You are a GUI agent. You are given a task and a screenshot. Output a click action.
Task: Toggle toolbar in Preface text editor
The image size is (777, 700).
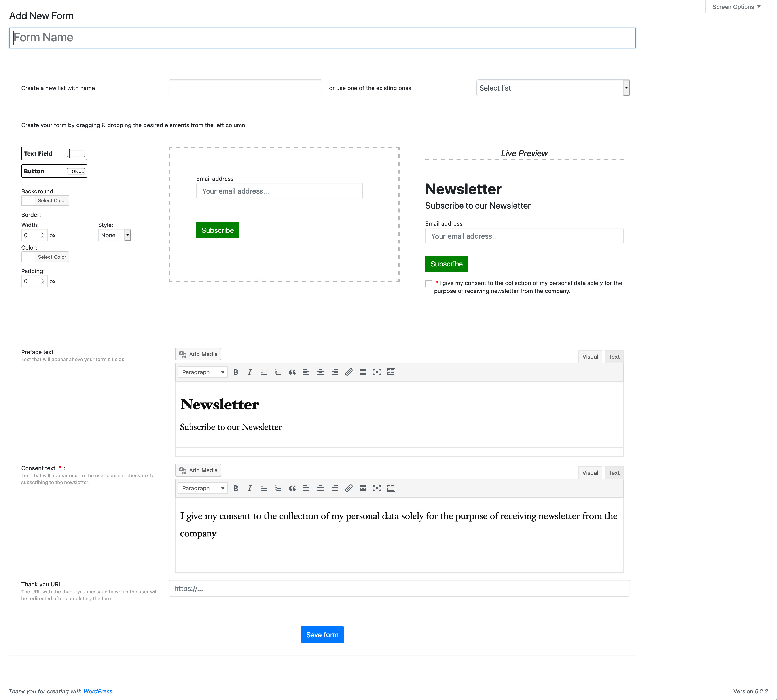click(x=391, y=372)
